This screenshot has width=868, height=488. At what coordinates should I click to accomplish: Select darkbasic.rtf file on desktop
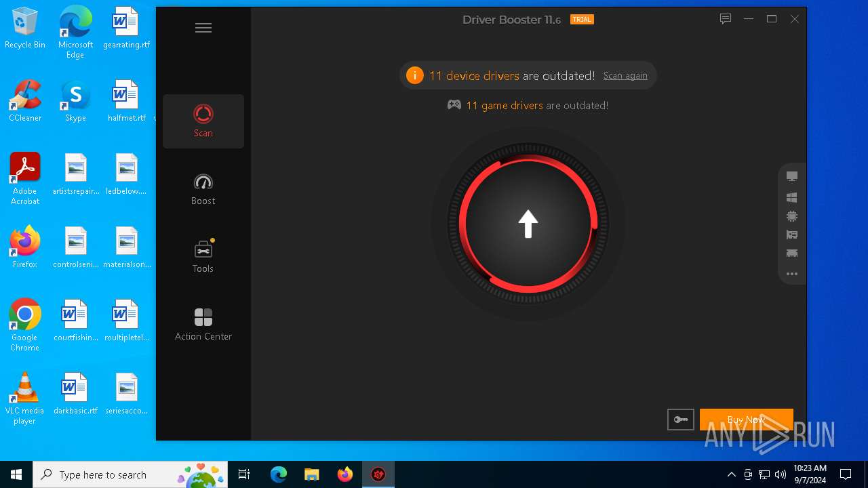[x=75, y=394]
